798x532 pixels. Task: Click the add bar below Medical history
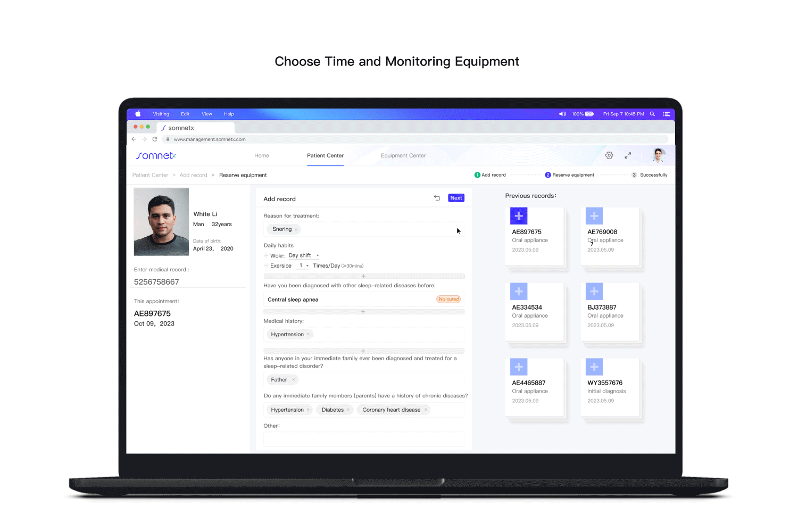(x=364, y=351)
